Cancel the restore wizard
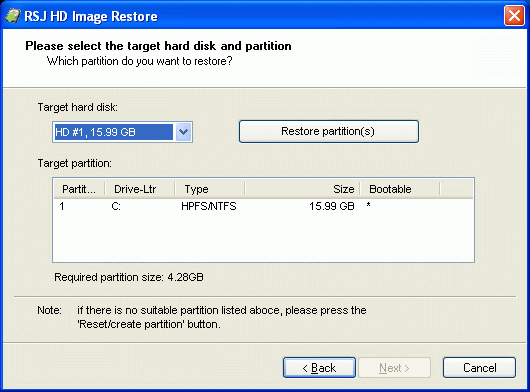 (479, 367)
